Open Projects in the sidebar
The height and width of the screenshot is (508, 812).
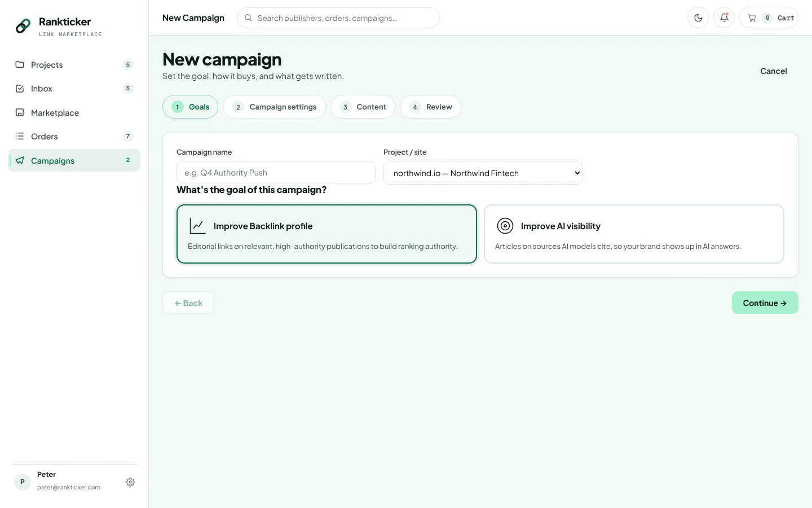click(74, 64)
